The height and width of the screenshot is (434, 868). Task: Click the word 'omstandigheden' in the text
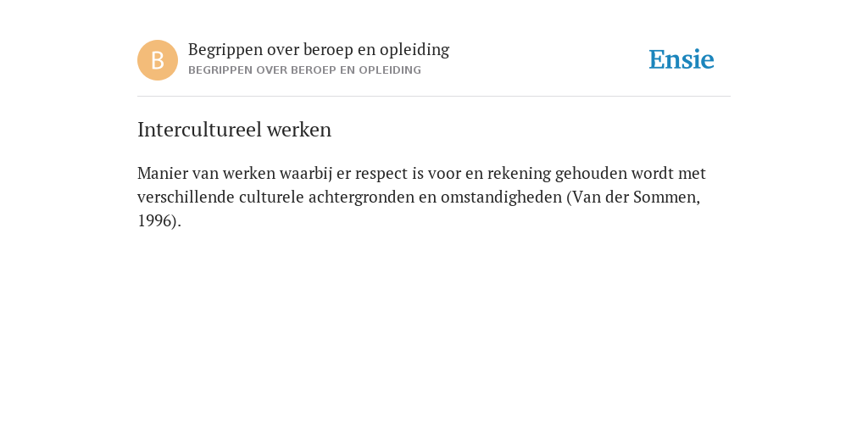[501, 198]
